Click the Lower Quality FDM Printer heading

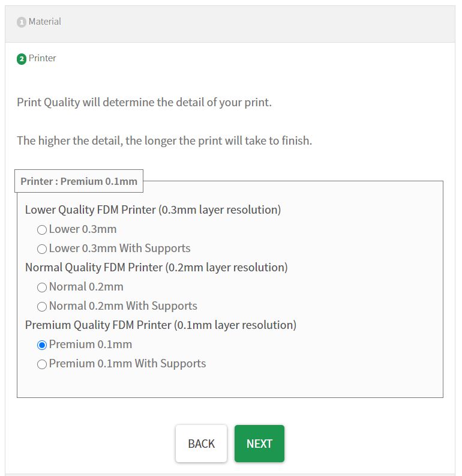click(153, 209)
